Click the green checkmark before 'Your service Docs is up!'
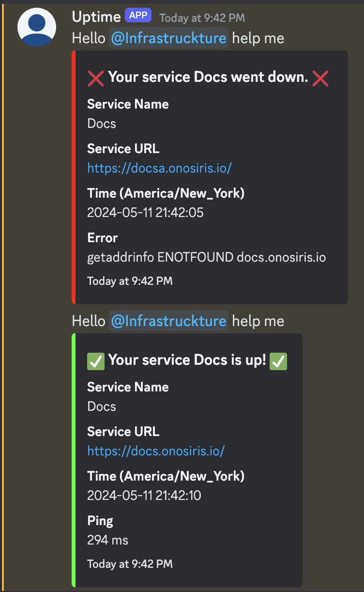 [x=95, y=361]
